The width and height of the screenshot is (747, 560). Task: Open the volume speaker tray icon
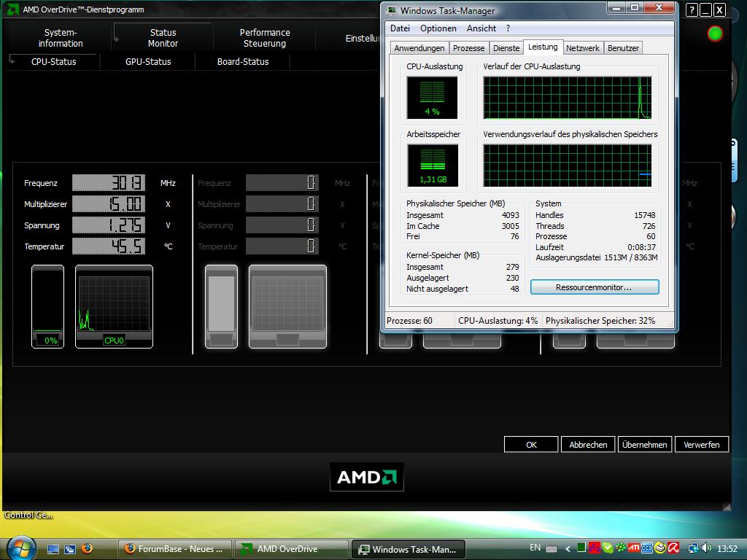click(706, 548)
